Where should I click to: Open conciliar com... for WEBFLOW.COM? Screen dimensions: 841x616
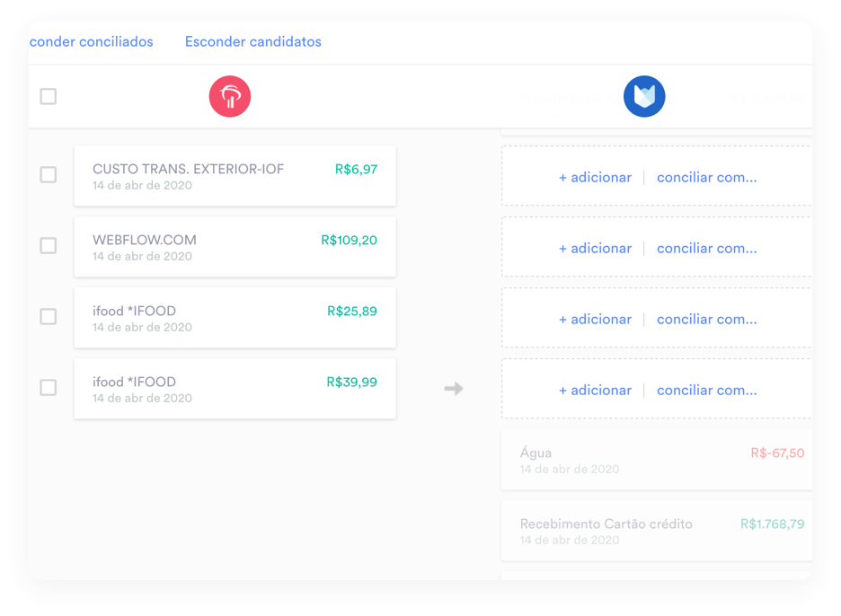pos(706,248)
